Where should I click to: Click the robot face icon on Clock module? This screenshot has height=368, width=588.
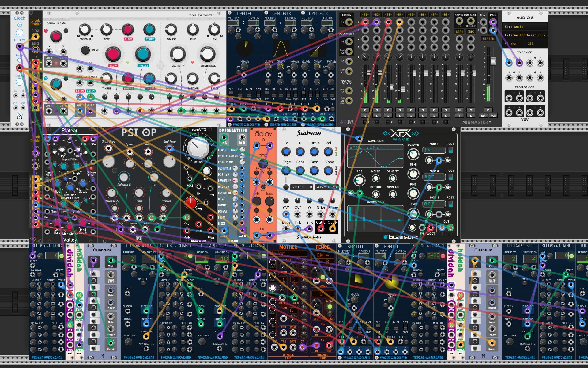[x=19, y=115]
